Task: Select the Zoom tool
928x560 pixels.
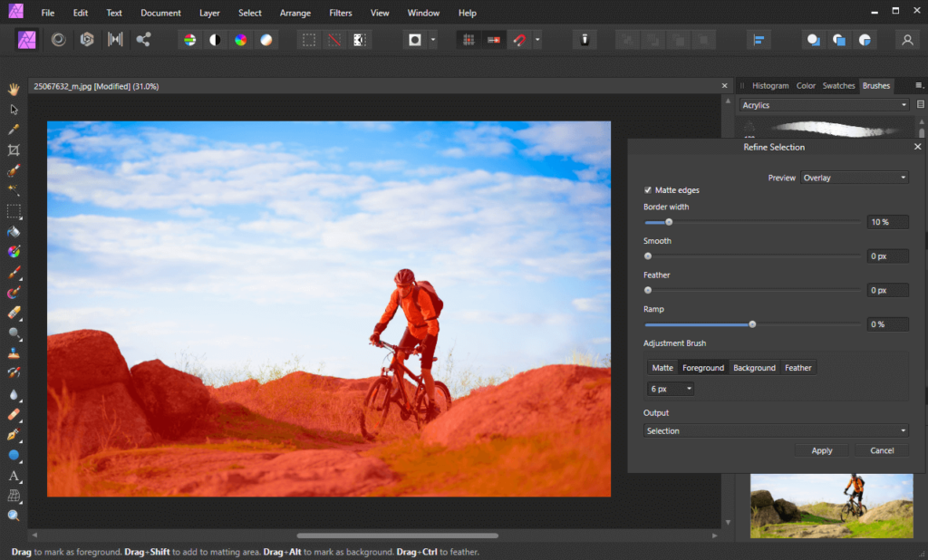Action: click(x=13, y=517)
